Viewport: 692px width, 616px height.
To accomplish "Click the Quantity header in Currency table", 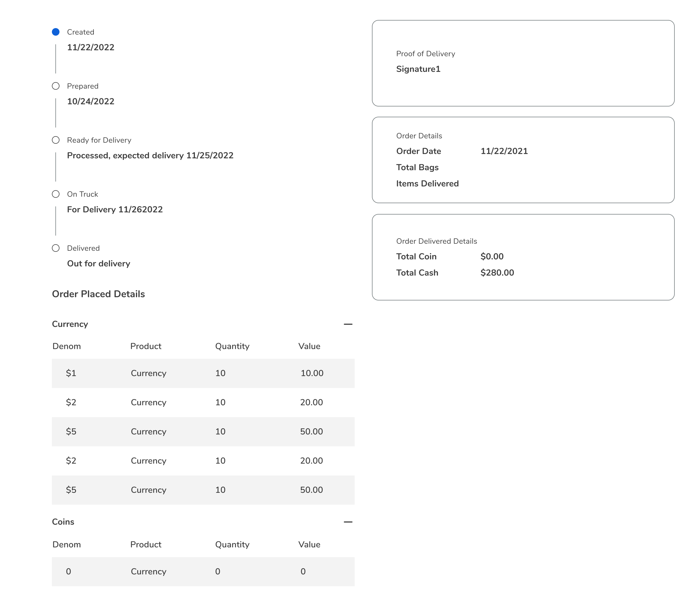I will coord(232,346).
